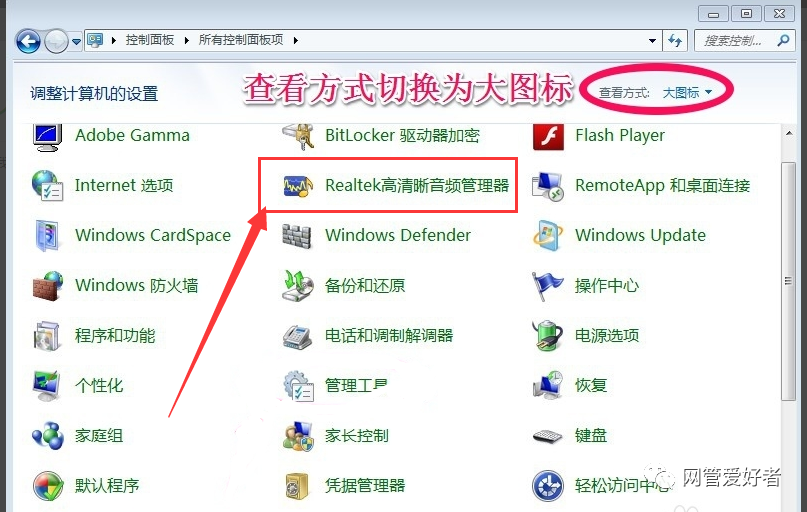Click the BitLocker drive encryption key icon

299,136
